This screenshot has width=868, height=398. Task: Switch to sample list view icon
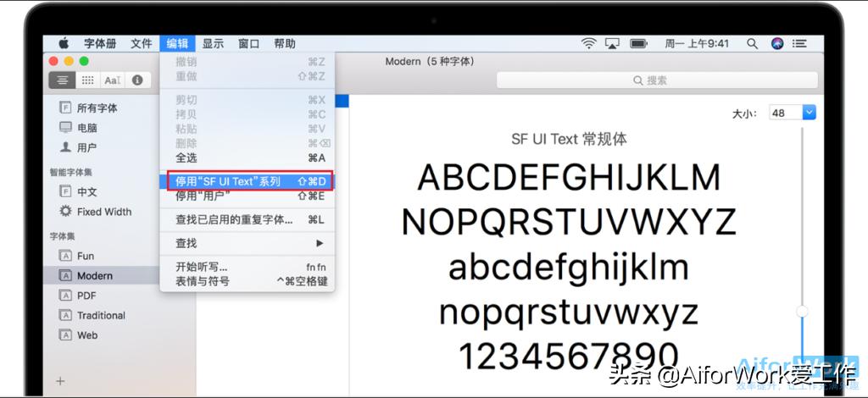[x=63, y=80]
